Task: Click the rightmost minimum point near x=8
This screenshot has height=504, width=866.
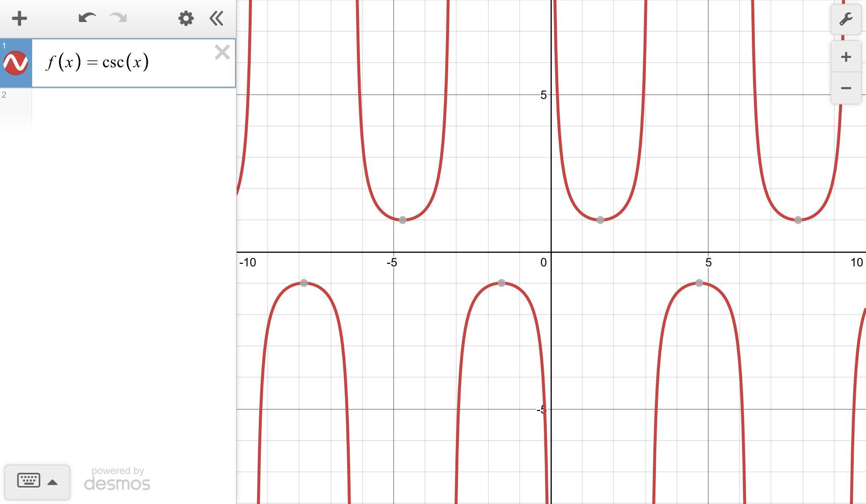Action: click(x=797, y=220)
